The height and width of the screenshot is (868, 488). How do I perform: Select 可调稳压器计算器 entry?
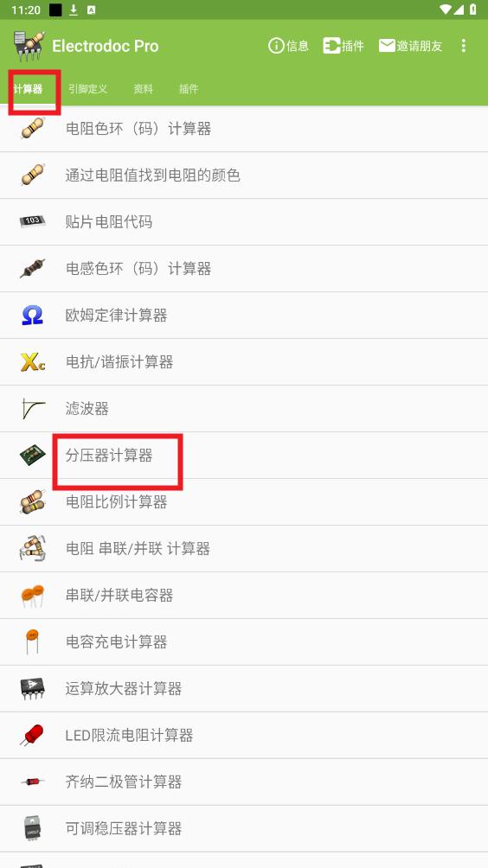244,828
